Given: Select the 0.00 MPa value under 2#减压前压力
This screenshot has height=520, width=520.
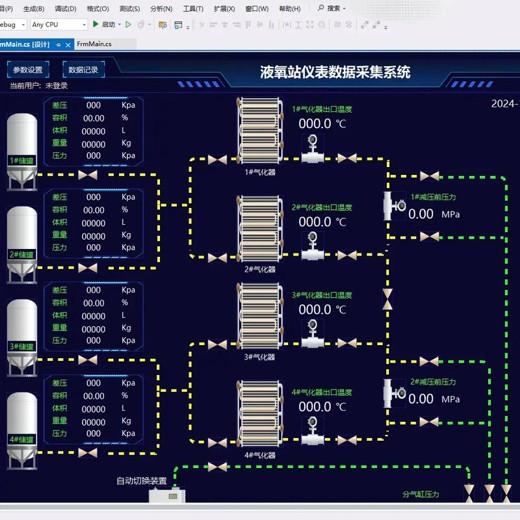Looking at the screenshot, I should [x=434, y=399].
